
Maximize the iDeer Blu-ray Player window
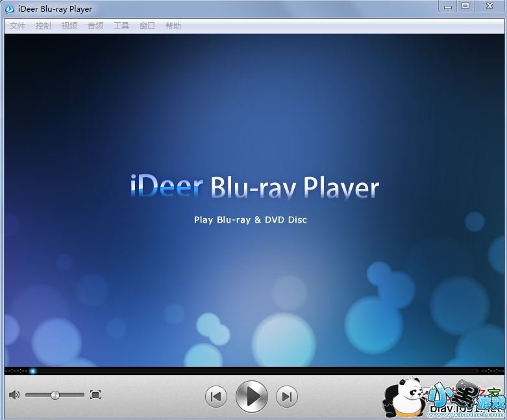(x=465, y=6)
